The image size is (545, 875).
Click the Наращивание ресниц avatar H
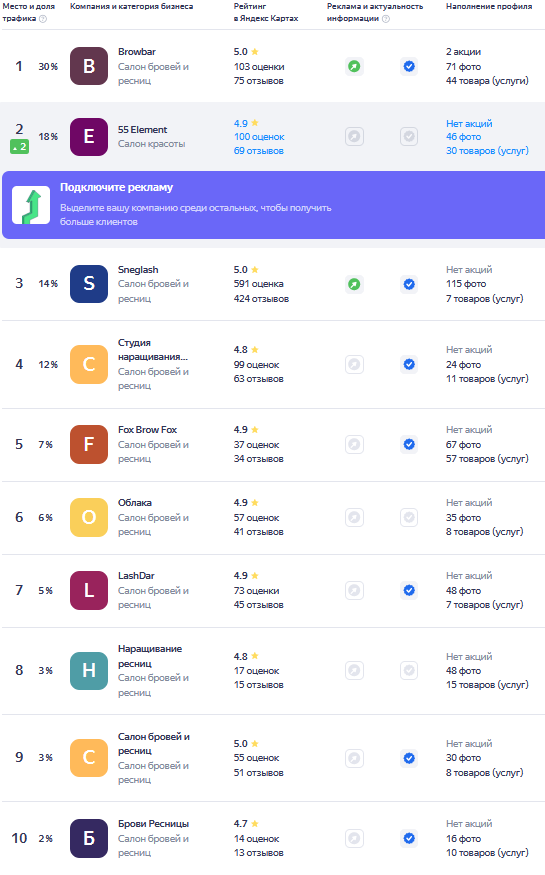click(89, 671)
